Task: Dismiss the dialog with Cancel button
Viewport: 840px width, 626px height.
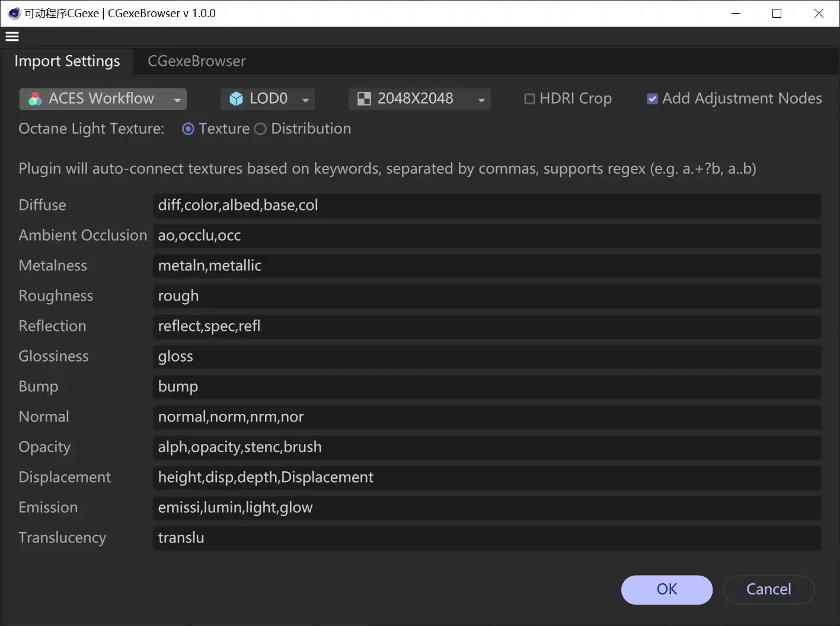Action: click(x=769, y=589)
